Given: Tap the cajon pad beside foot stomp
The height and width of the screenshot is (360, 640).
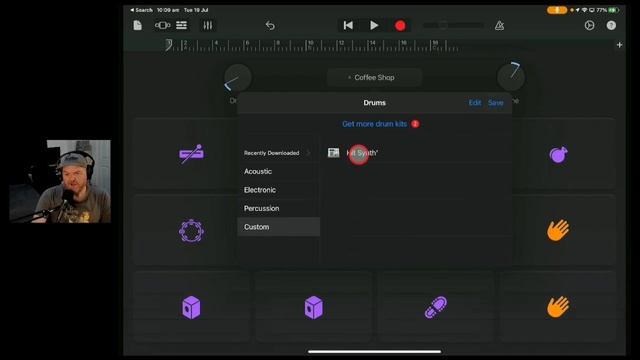Looking at the screenshot, I should (313, 307).
